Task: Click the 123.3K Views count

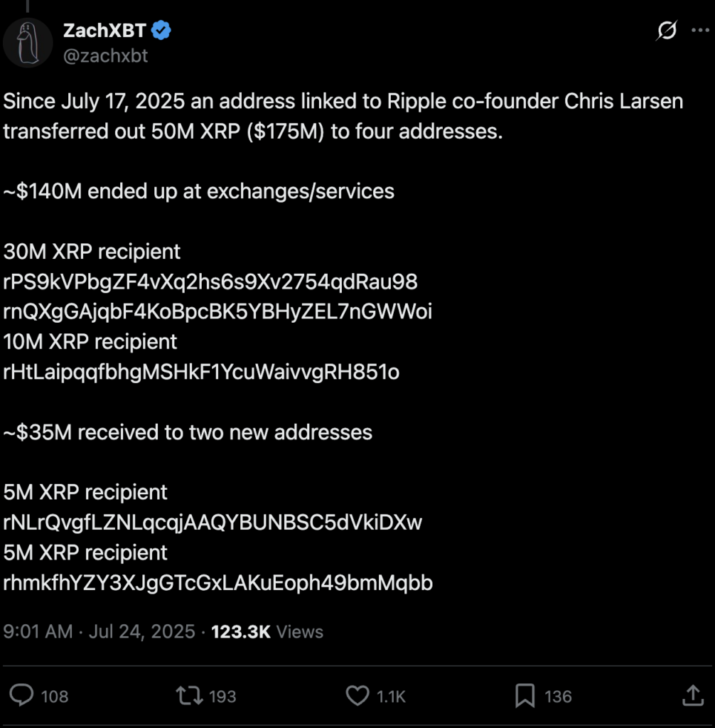Action: click(x=267, y=631)
